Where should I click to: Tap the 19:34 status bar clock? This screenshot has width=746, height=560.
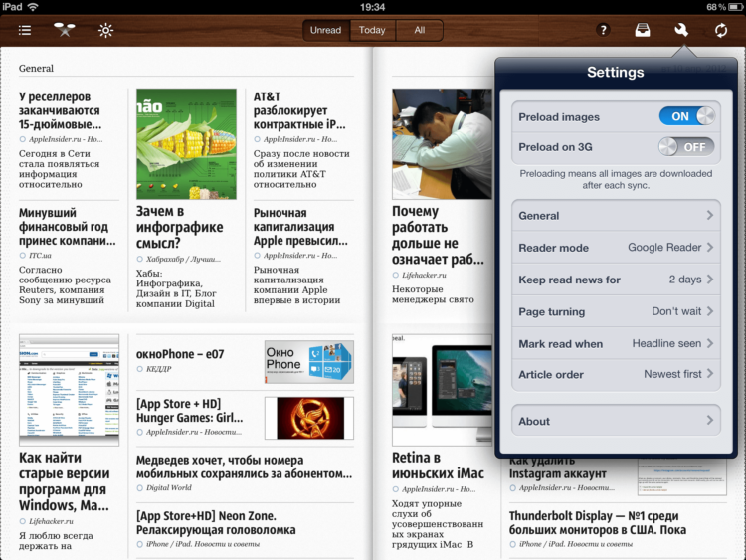373,7
